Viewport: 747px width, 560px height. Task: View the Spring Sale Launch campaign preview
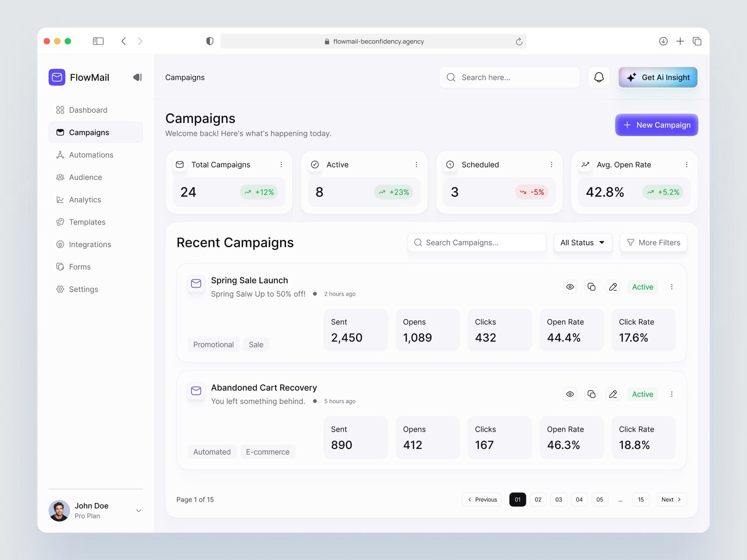click(570, 287)
